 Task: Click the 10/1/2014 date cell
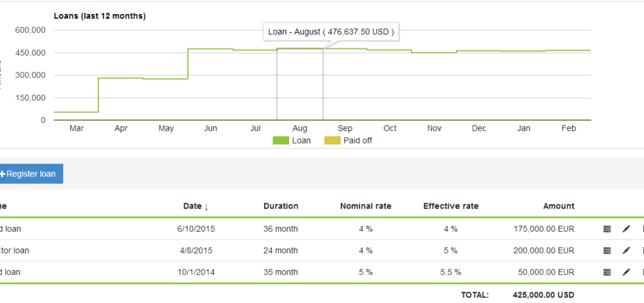[196, 272]
